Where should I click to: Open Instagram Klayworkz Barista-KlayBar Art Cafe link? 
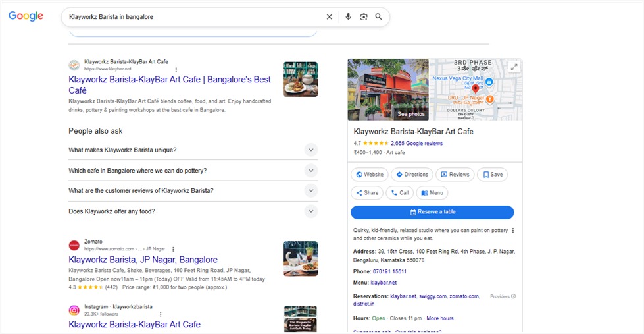(x=134, y=324)
